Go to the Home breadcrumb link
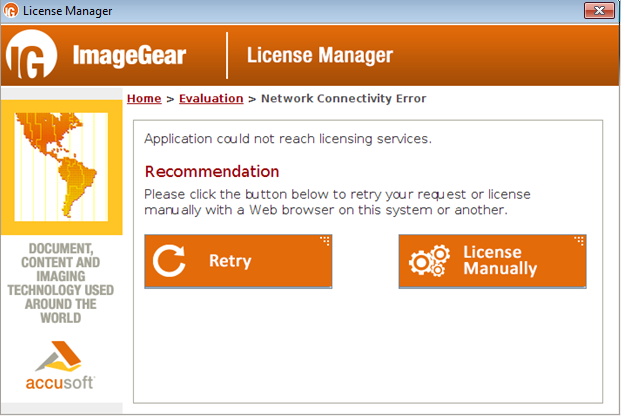 [144, 98]
